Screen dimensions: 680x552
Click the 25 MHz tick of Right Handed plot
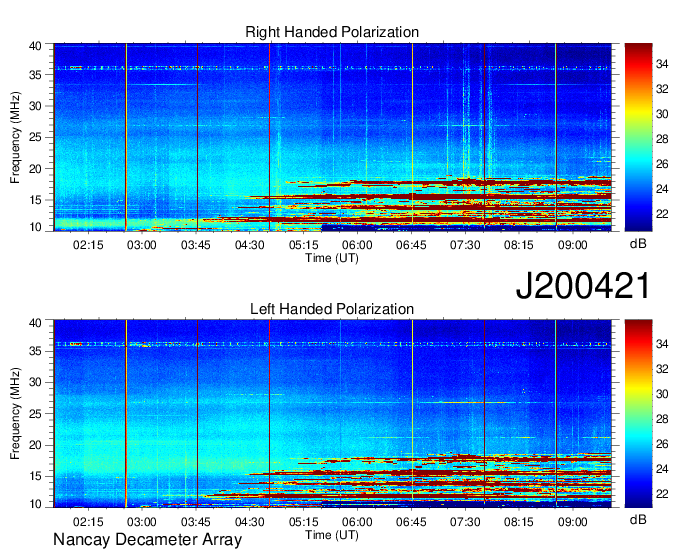(x=35, y=137)
